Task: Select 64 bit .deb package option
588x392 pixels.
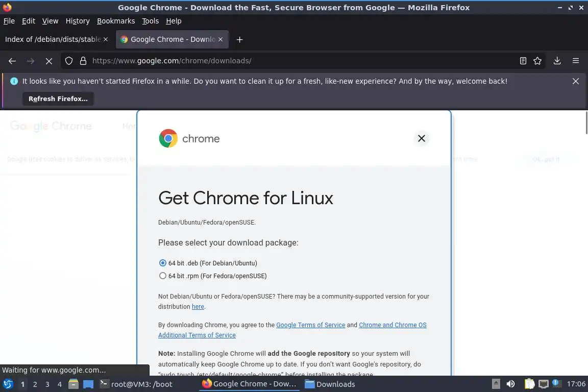Action: click(162, 263)
